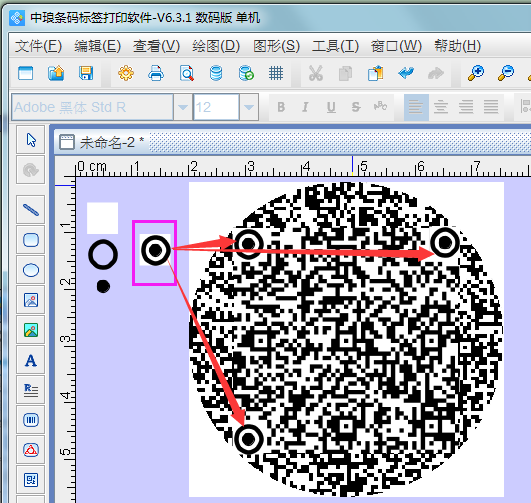
Task: Select the green picture tool
Action: click(x=31, y=330)
